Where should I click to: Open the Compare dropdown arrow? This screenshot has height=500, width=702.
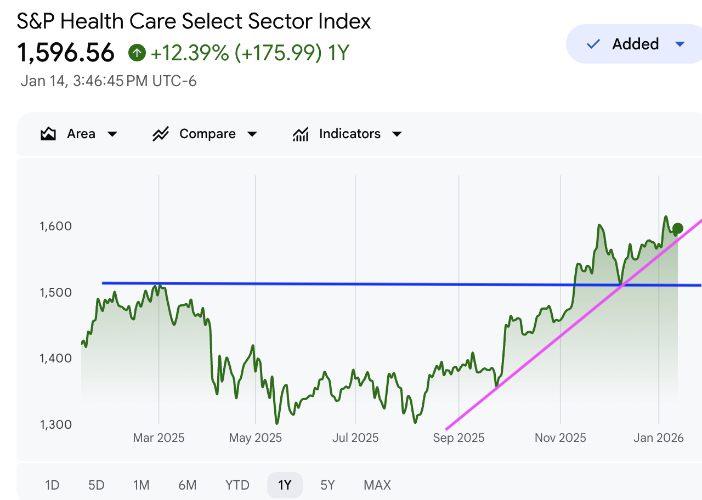pos(252,134)
